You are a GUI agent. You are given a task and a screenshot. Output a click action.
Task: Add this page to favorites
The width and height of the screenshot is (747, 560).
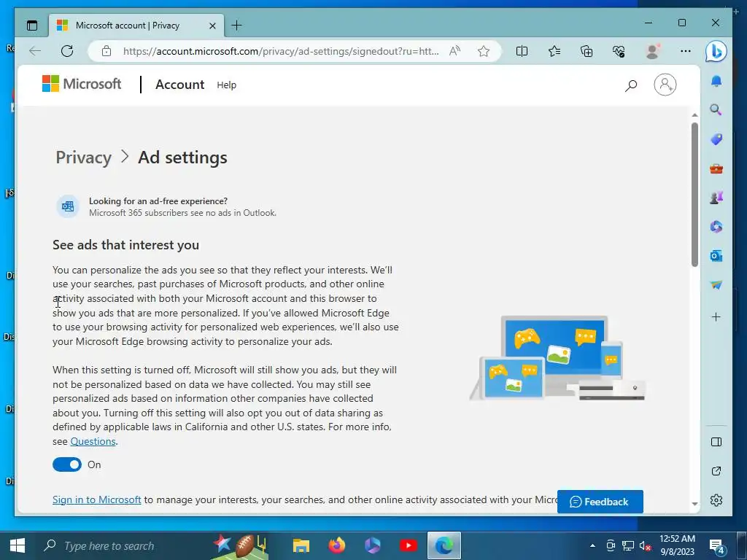click(484, 51)
